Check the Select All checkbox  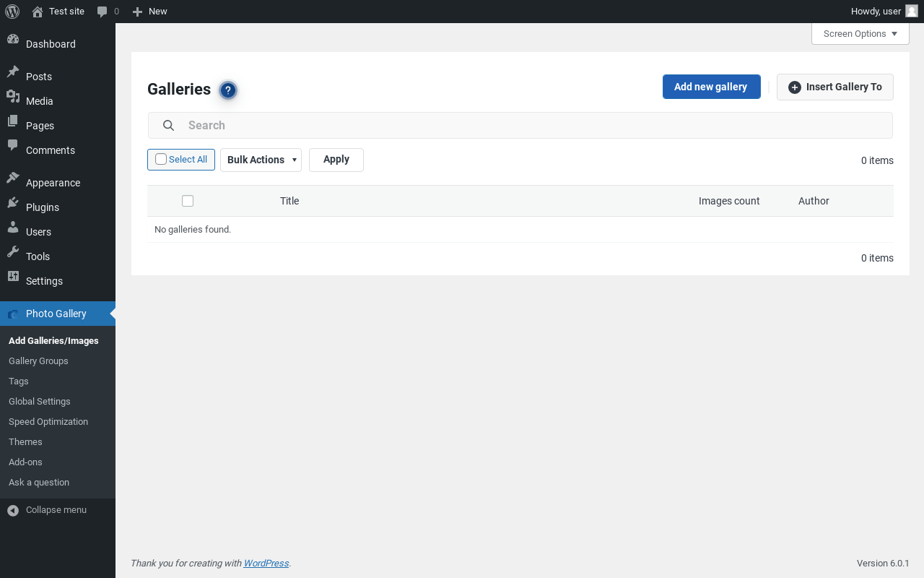(x=161, y=160)
